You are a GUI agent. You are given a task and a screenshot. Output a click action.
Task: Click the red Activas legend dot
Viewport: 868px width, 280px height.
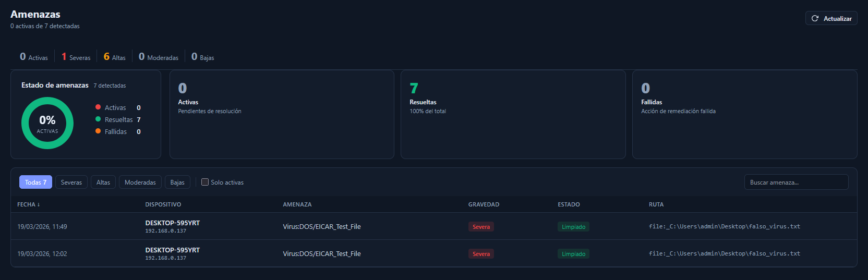(x=98, y=107)
